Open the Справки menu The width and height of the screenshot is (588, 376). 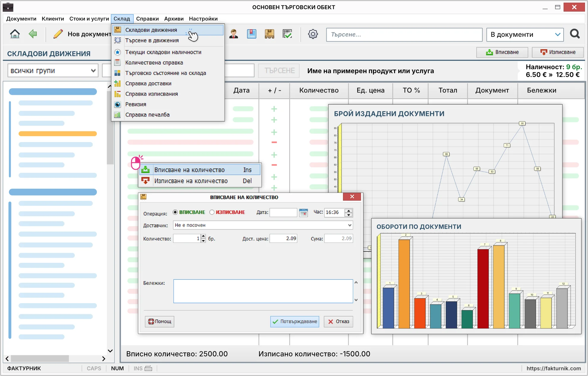(x=147, y=19)
